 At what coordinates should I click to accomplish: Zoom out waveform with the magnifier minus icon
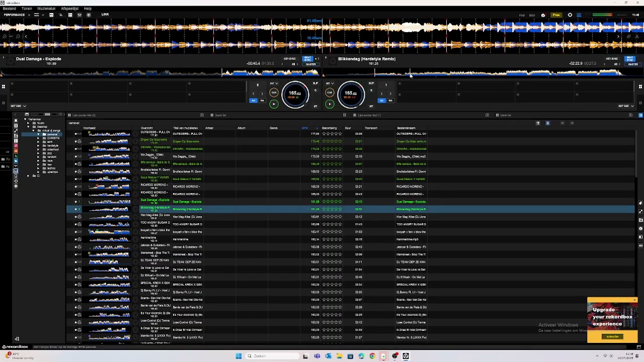pyautogui.click(x=18, y=36)
